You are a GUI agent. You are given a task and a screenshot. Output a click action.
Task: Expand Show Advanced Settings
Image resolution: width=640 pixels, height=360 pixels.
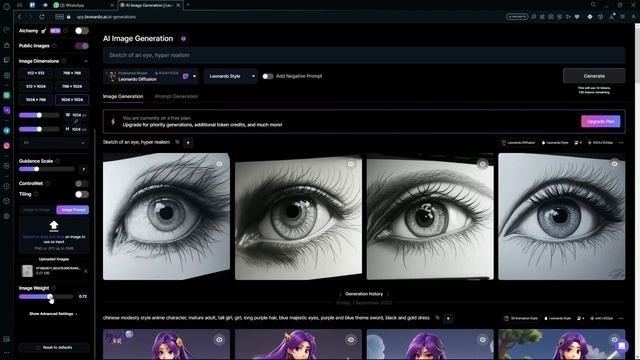click(x=53, y=314)
